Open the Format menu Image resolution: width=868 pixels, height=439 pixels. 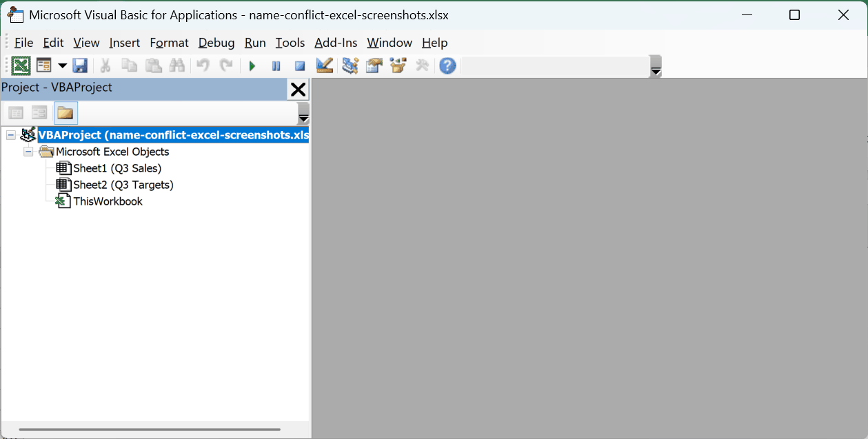(x=169, y=43)
